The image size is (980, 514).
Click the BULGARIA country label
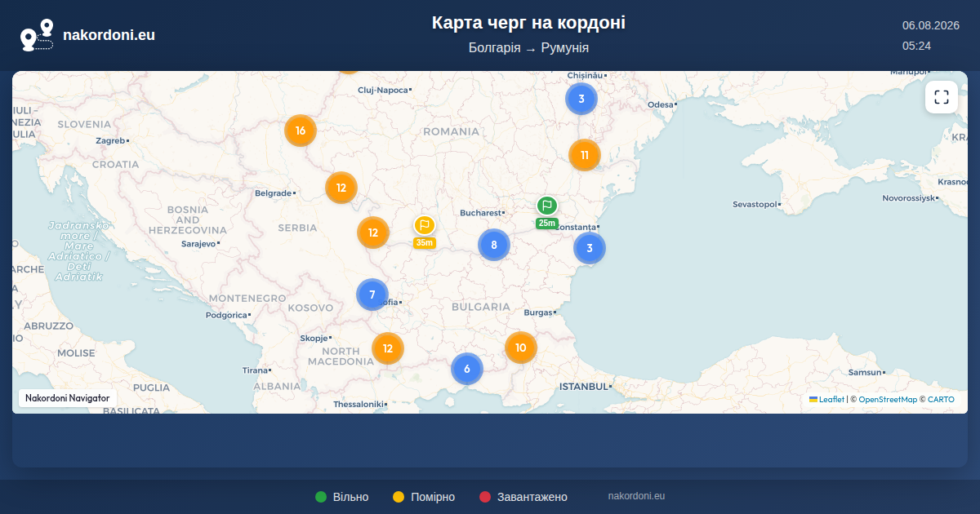click(480, 307)
